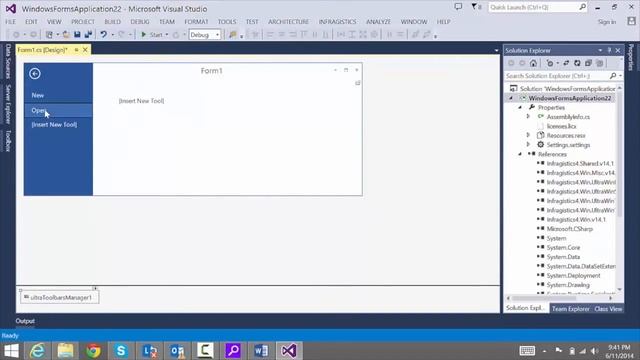Screen dimensions: 640x360
Task: Collapse the WindowsFormsApplication22 project node
Action: coord(511,98)
